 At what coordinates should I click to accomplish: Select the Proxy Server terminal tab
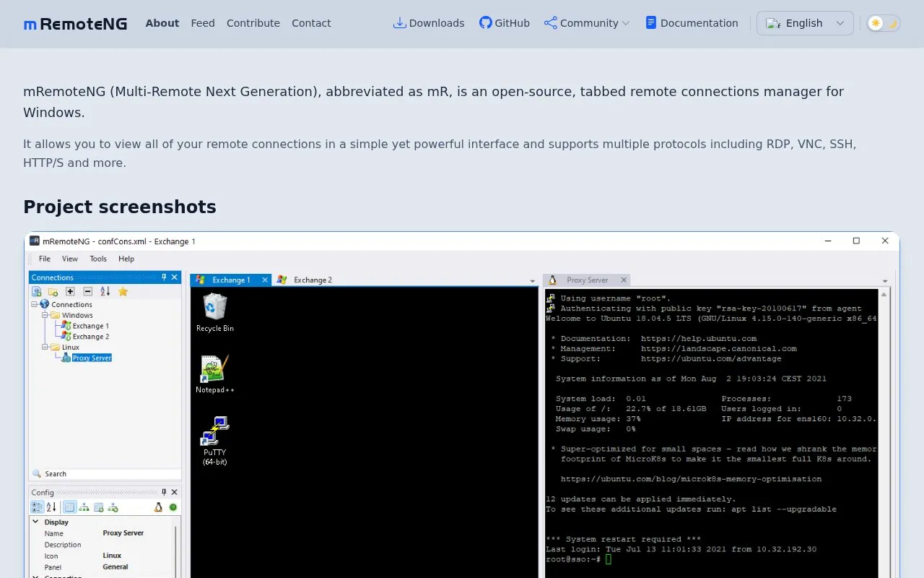click(588, 280)
